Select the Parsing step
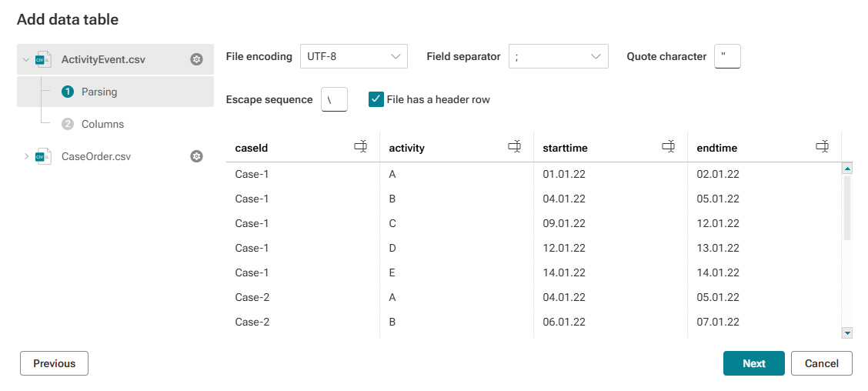The height and width of the screenshot is (391, 868). pyautogui.click(x=115, y=92)
